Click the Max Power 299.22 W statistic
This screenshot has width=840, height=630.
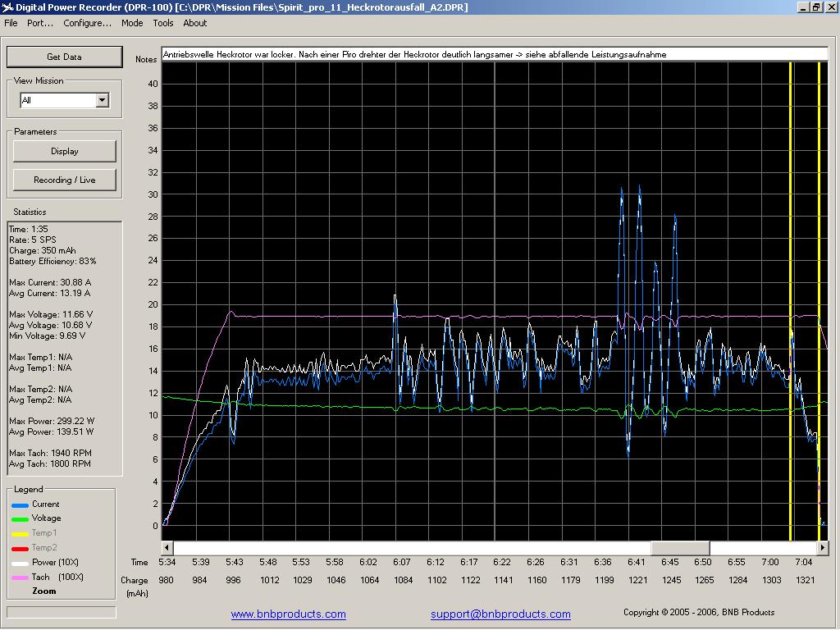pyautogui.click(x=52, y=421)
